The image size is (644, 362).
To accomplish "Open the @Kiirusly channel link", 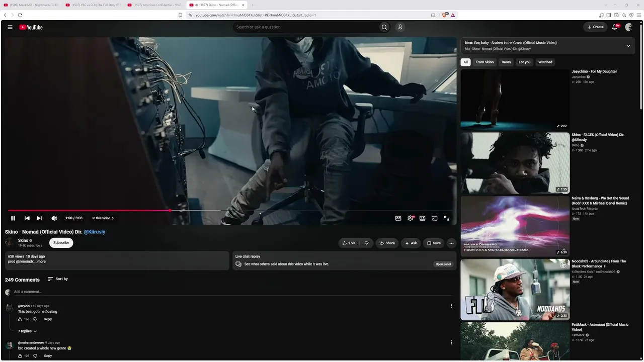I will tap(94, 232).
